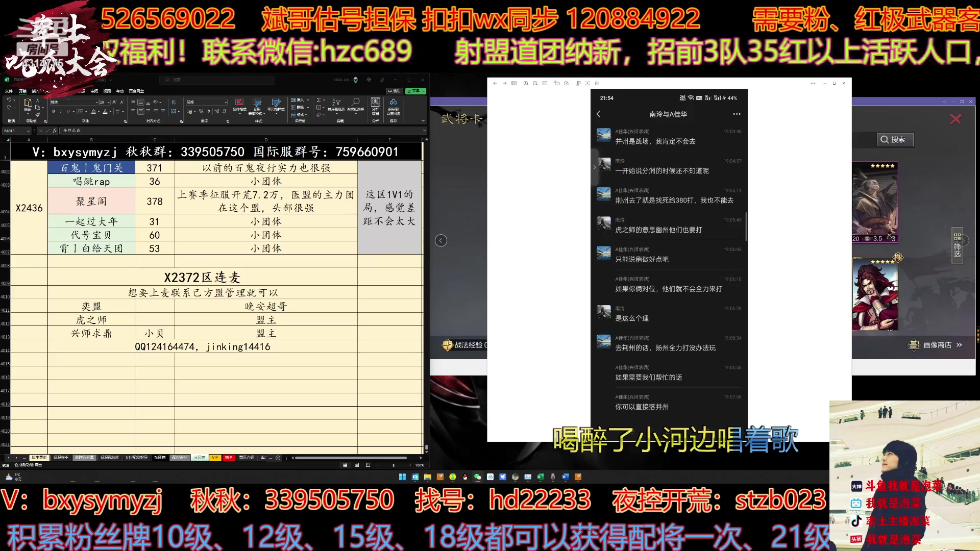Click Increase Font Size icon in Excel

coord(114,102)
